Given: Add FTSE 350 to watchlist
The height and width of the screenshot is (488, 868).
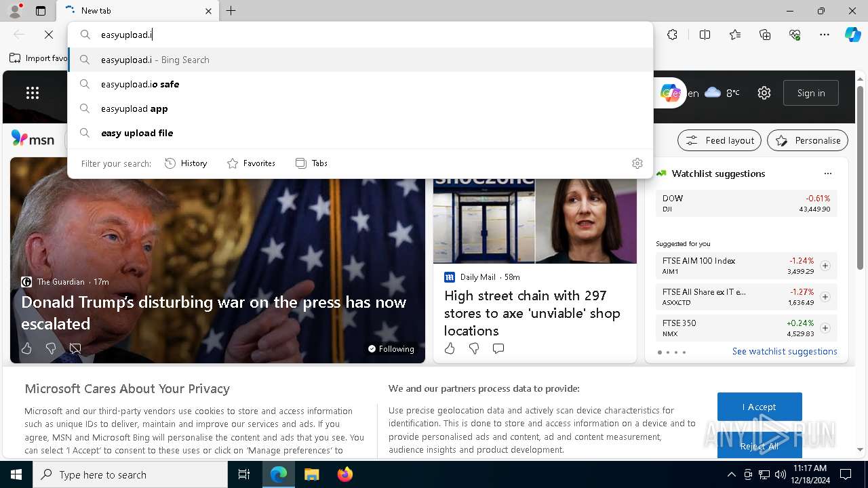Looking at the screenshot, I should pyautogui.click(x=825, y=328).
